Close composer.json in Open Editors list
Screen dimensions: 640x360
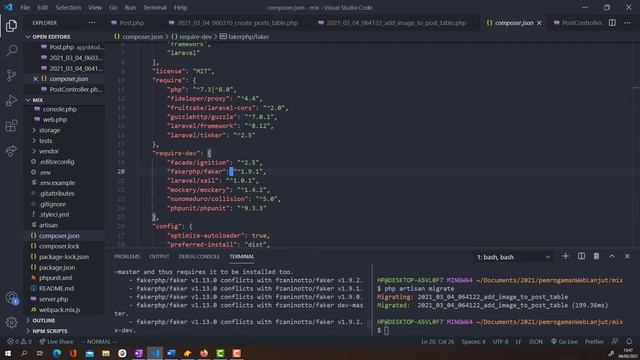point(35,79)
